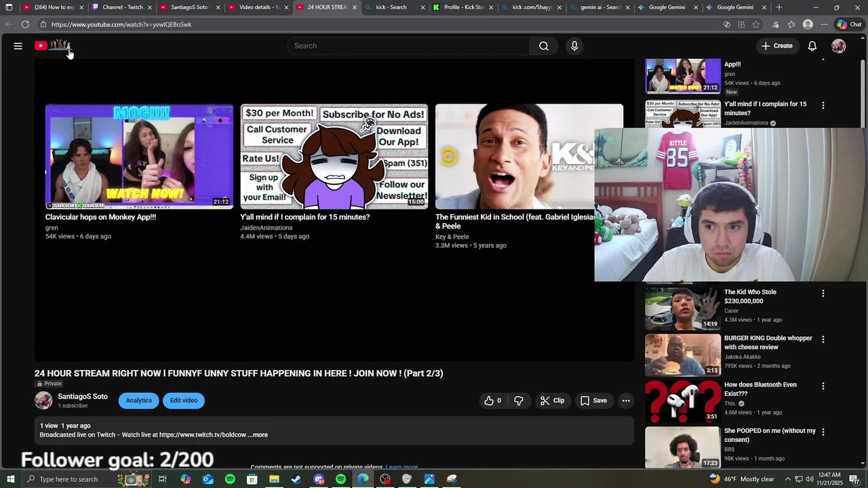Open File Explorer from the taskbar
This screenshot has height=488, width=868.
point(274,479)
